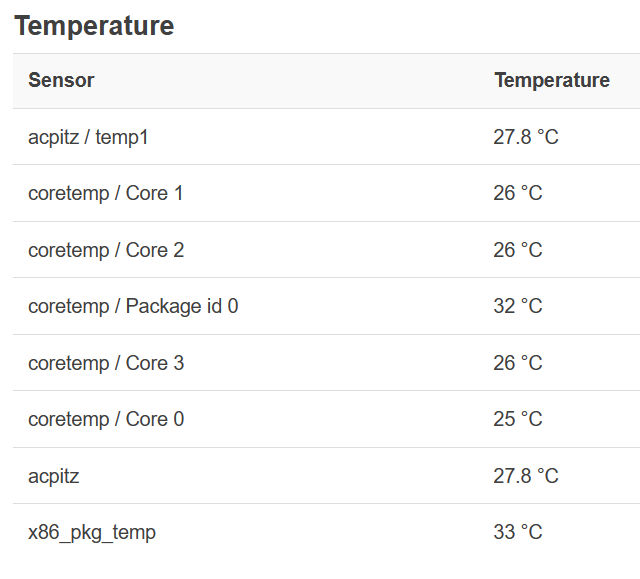Click the 33 °C x86_pkg_temp value

(517, 532)
